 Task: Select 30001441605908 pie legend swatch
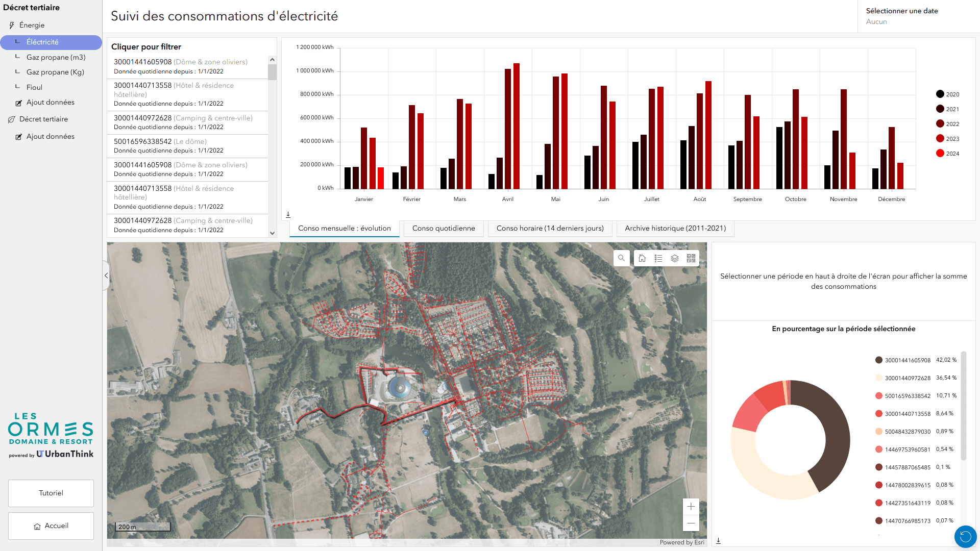point(879,360)
